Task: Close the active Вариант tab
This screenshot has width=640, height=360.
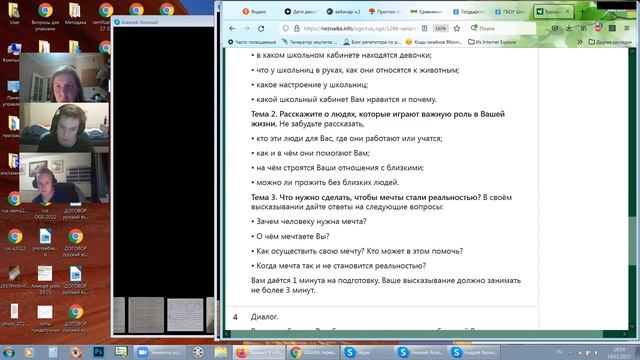Action: tap(567, 12)
